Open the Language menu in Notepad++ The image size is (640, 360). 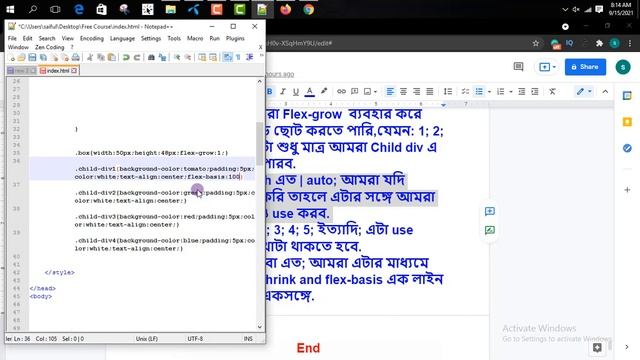[x=122, y=38]
